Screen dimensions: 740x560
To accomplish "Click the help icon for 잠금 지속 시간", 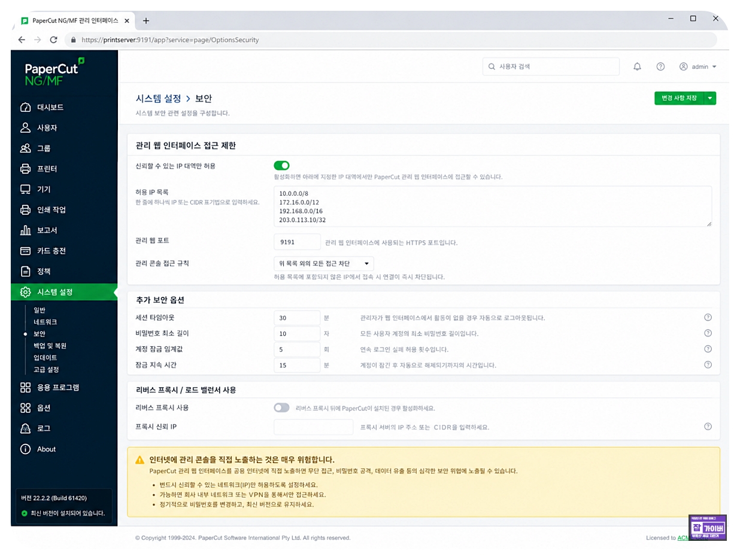I will 708,364.
